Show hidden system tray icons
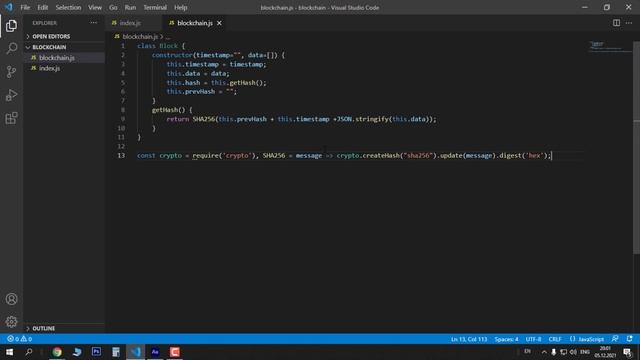640x360 pixels. tap(544, 352)
